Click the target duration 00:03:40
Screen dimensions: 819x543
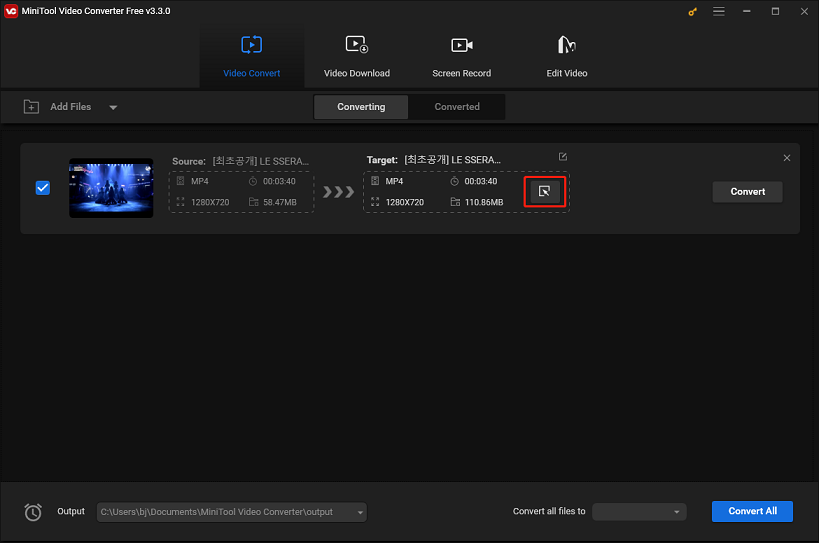pyautogui.click(x=481, y=181)
